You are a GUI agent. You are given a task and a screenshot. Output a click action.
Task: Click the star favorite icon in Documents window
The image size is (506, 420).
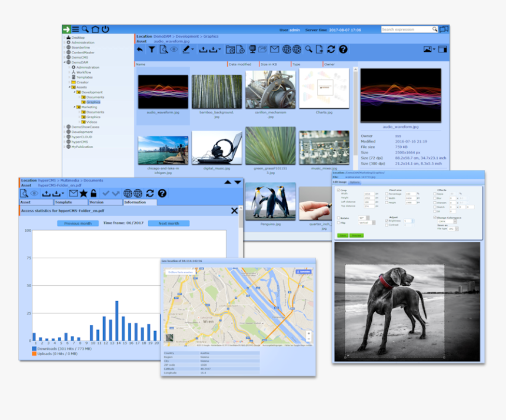pyautogui.click(x=84, y=193)
